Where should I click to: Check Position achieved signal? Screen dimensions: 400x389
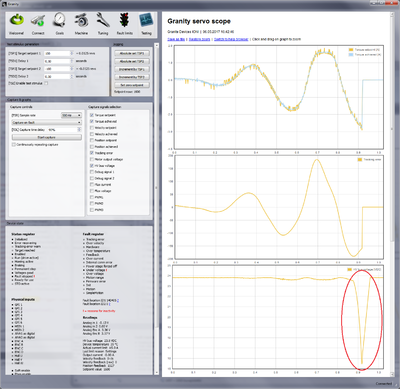click(92, 147)
